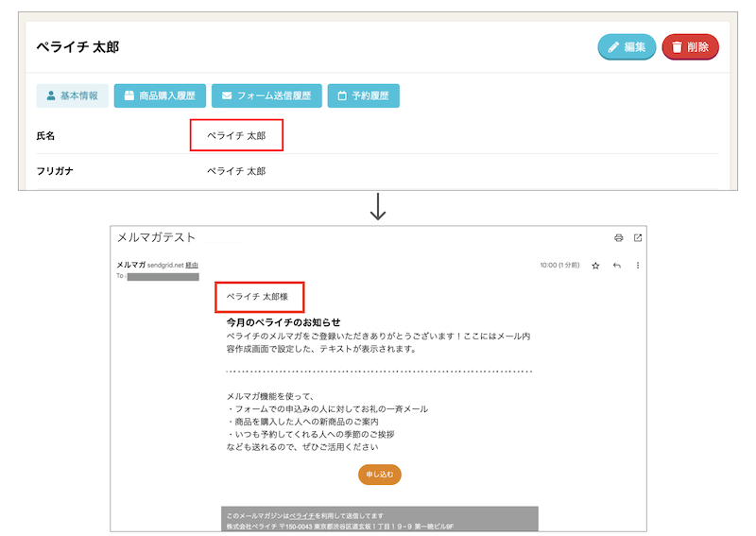Click the print icon in email
Image resolution: width=756 pixels, height=536 pixels.
[x=618, y=237]
